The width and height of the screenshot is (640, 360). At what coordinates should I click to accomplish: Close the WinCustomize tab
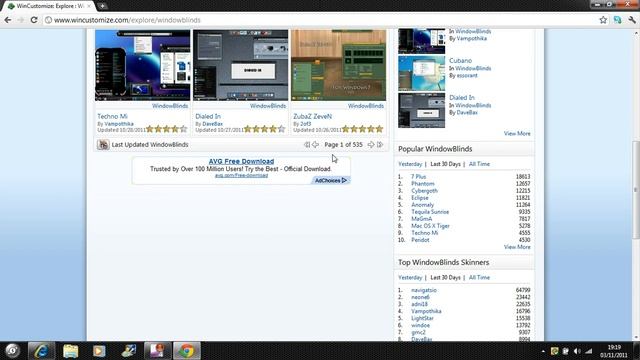pos(89,6)
